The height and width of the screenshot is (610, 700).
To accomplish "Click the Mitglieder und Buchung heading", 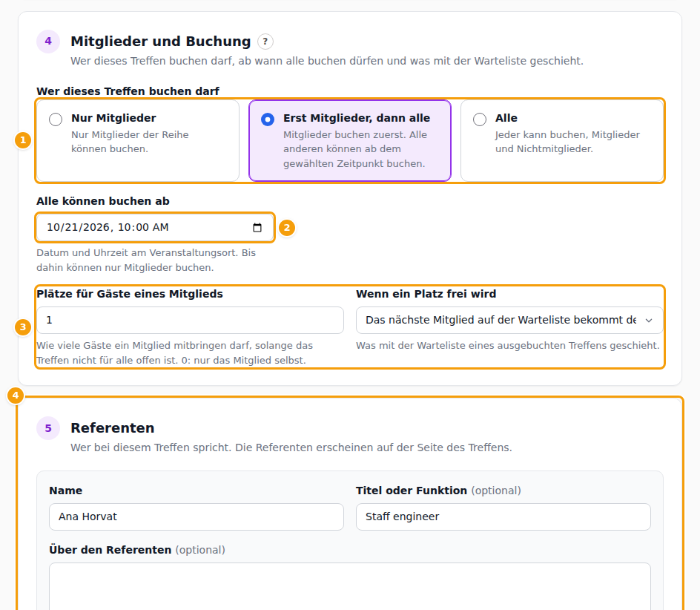I will [x=161, y=42].
